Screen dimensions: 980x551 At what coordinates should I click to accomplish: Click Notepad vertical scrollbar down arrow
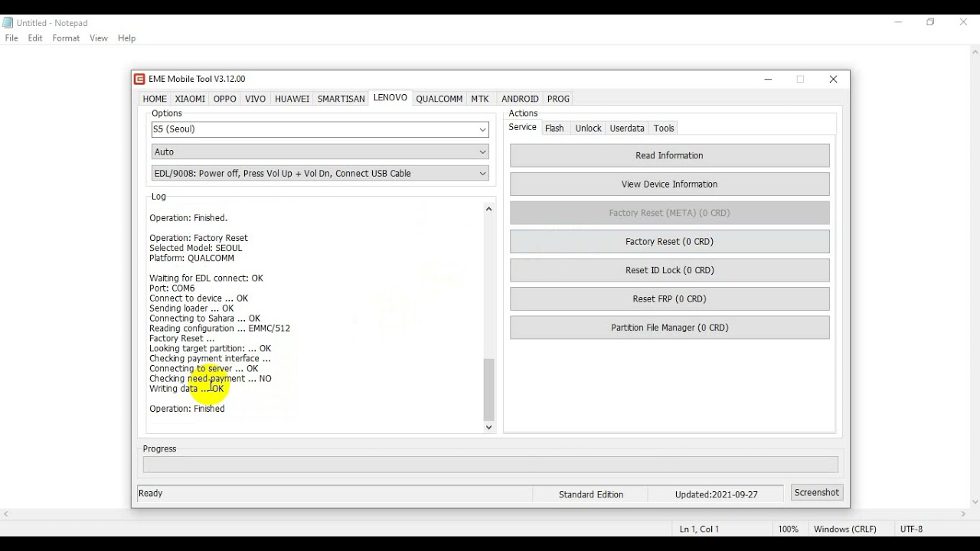pyautogui.click(x=975, y=502)
